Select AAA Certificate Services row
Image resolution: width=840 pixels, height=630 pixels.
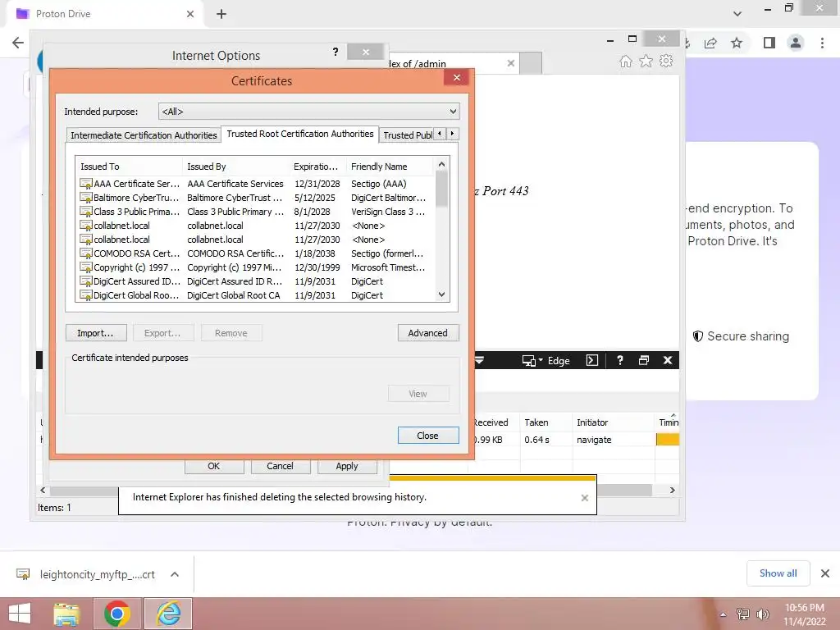point(256,184)
